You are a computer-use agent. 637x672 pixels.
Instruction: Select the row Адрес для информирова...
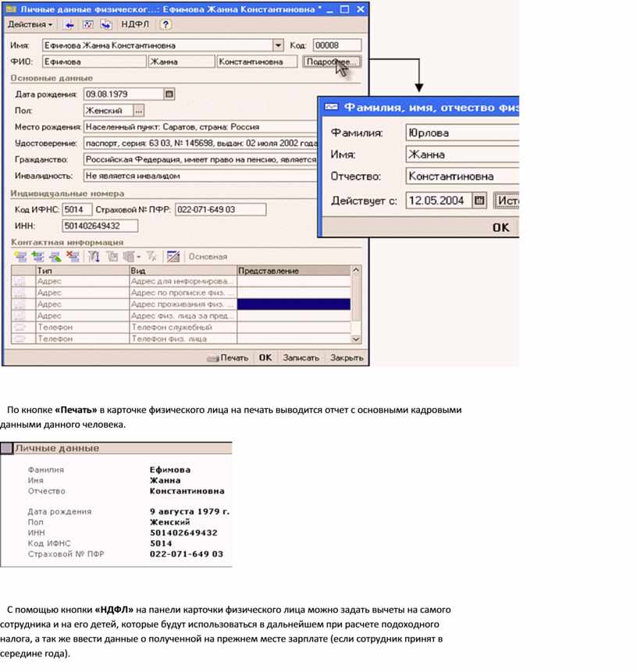[x=181, y=282]
